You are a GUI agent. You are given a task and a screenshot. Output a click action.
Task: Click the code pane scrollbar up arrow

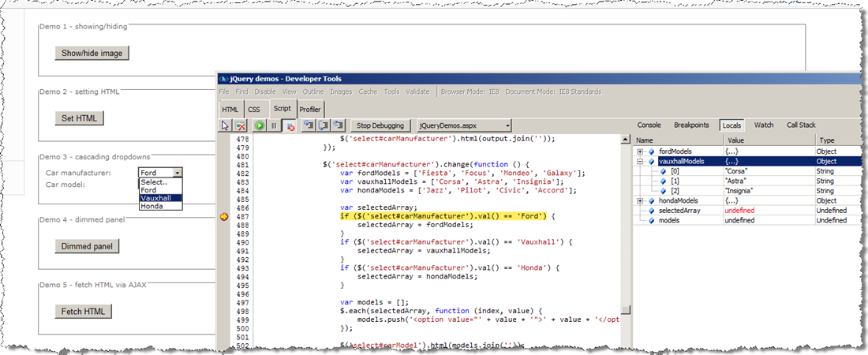pos(626,140)
